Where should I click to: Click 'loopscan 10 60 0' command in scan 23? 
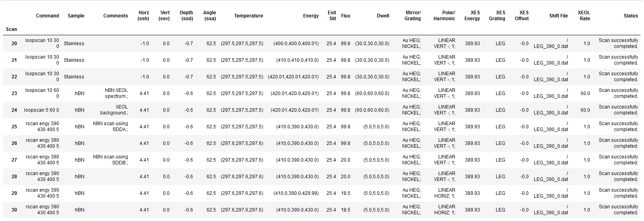click(x=42, y=93)
